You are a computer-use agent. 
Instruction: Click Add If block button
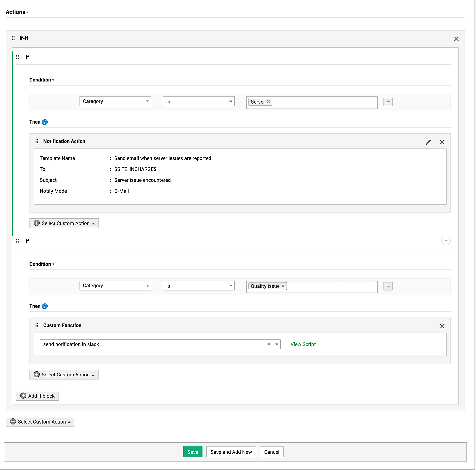[37, 396]
